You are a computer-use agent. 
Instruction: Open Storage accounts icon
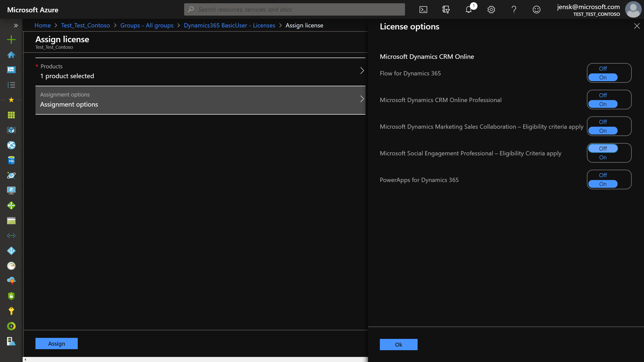[x=11, y=220]
